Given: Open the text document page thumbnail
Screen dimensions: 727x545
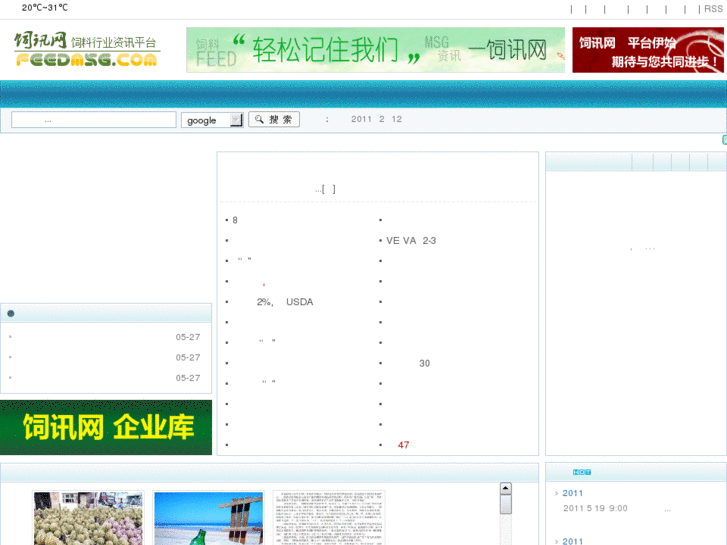Looking at the screenshot, I should (x=329, y=518).
